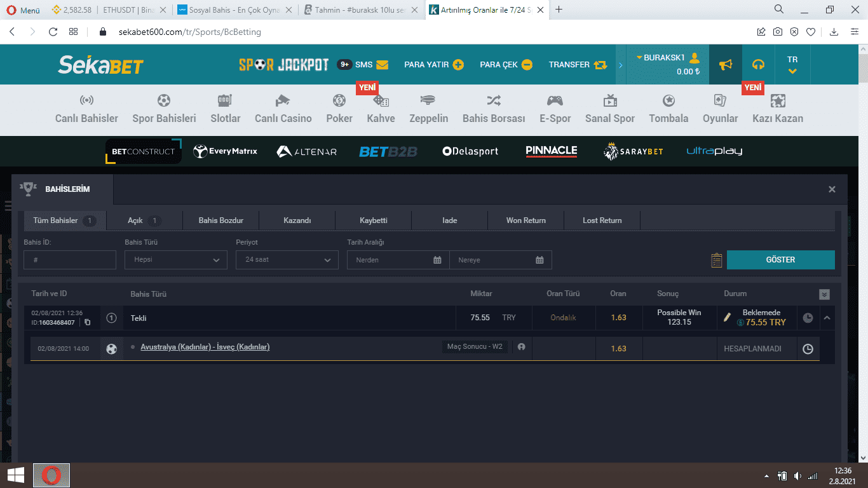Click the clipboard report icon near GÖSTER
Screen dimensions: 868x488
717,260
